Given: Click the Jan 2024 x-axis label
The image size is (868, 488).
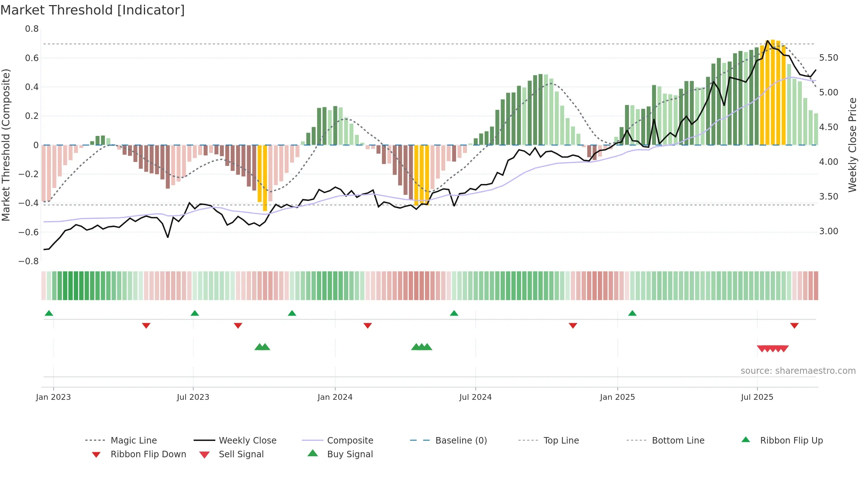Looking at the screenshot, I should (x=335, y=397).
